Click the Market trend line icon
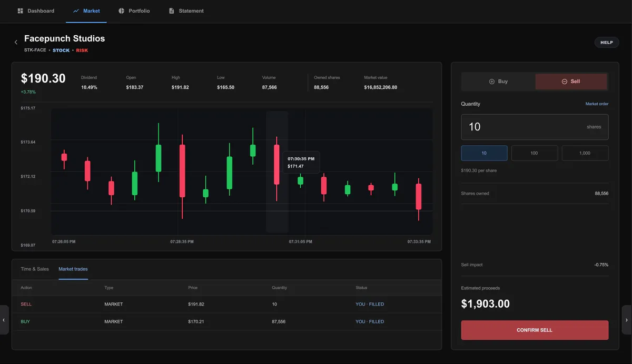This screenshot has width=632, height=364. tap(76, 11)
